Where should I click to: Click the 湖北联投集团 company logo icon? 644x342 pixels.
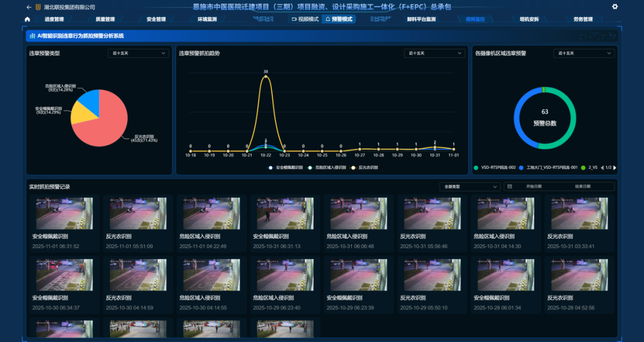point(38,7)
